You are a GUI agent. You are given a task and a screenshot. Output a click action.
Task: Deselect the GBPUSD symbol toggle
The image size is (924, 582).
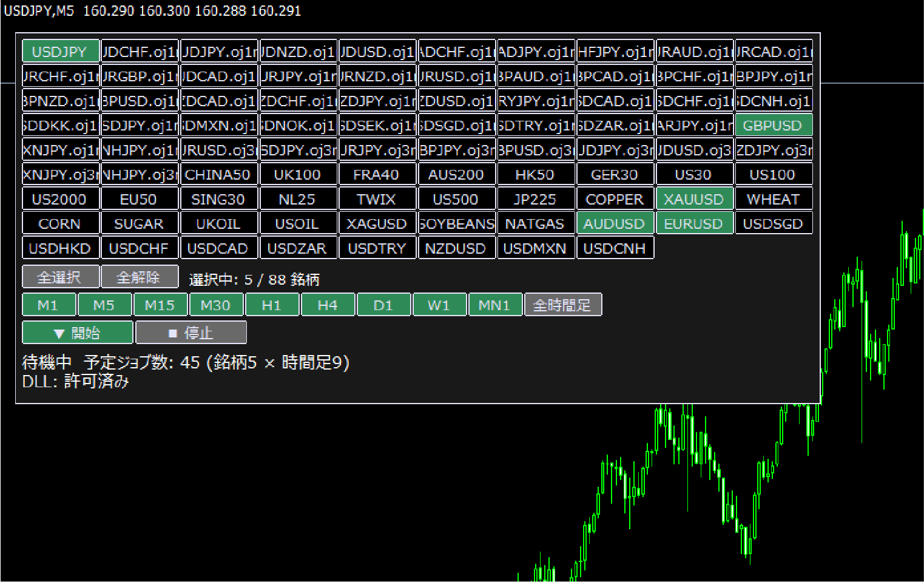click(x=773, y=126)
